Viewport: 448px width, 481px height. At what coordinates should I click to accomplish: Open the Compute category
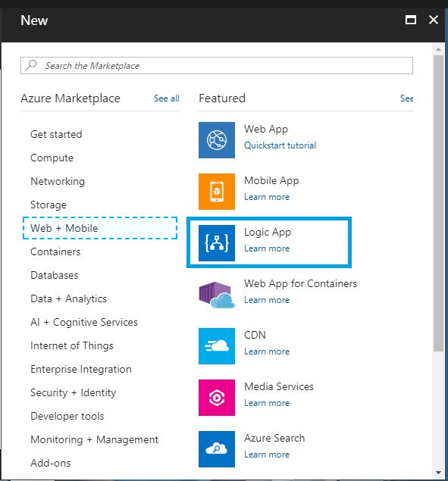pos(52,158)
